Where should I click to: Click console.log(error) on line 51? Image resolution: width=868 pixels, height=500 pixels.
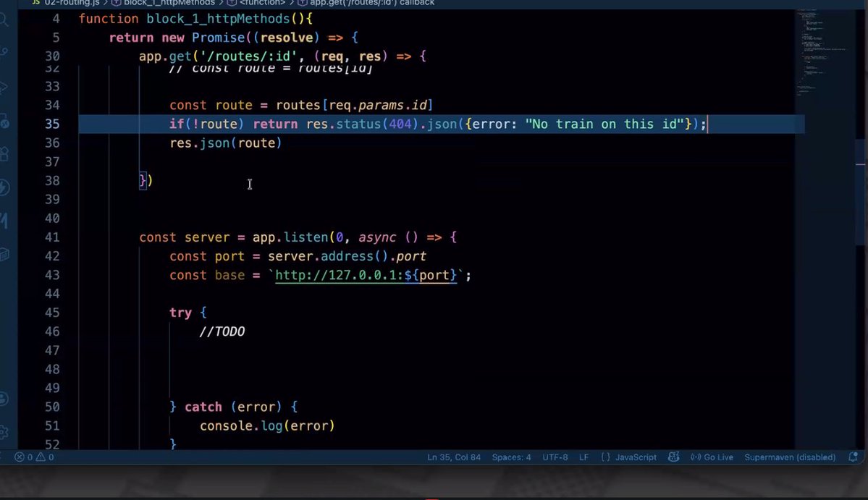click(x=267, y=426)
